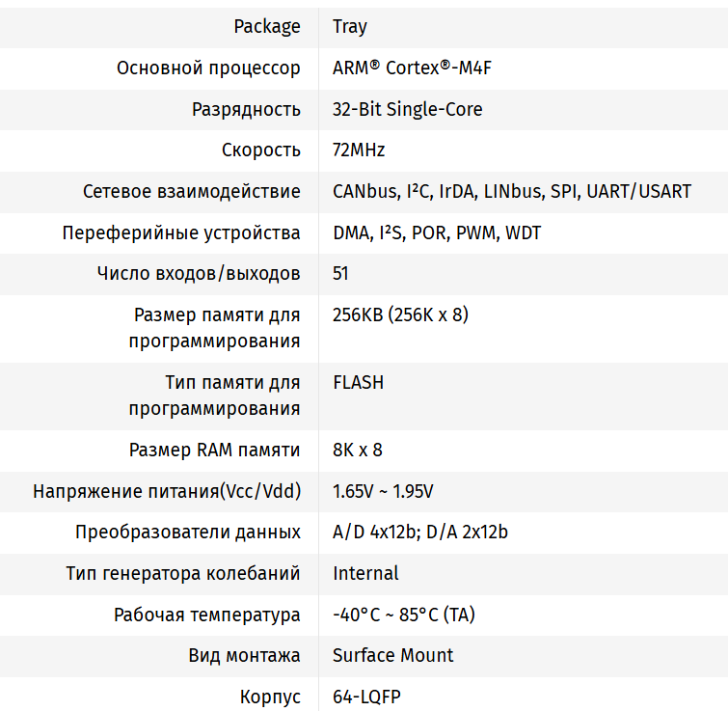Image resolution: width=728 pixels, height=711 pixels.
Task: Click the "Основной процессор" label
Action: (x=208, y=68)
